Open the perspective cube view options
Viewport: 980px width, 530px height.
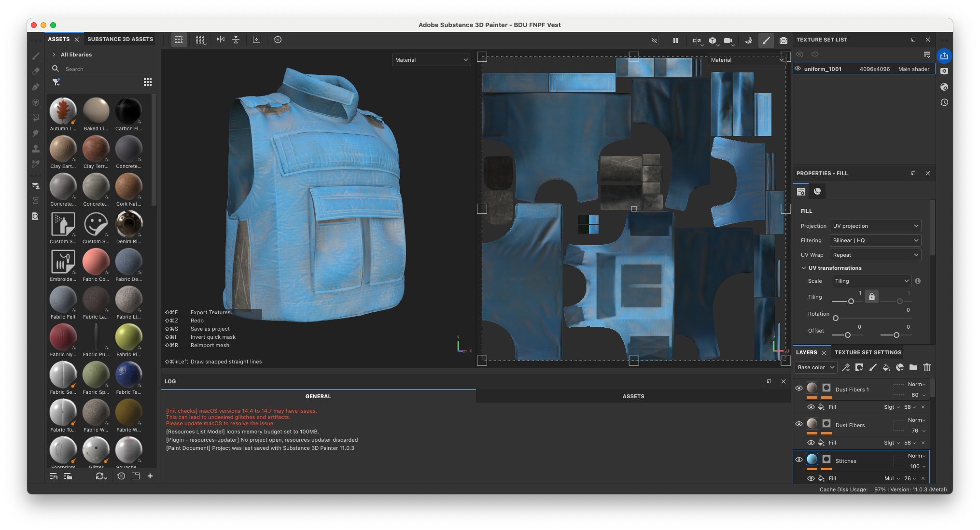(714, 41)
